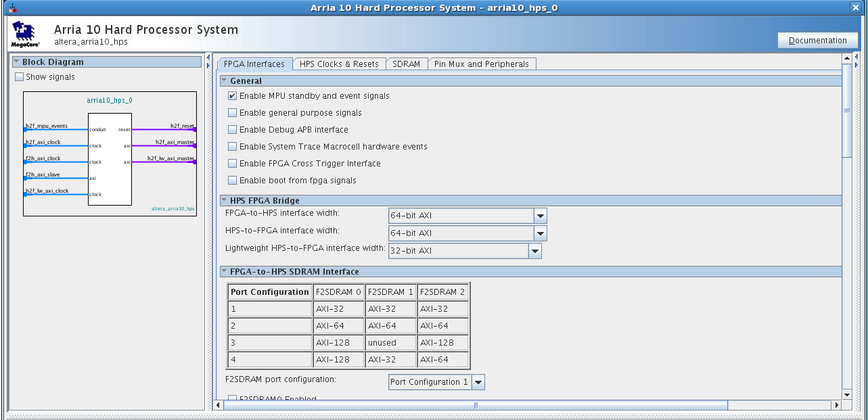The image size is (868, 420).
Task: Click F2SDRAM 1 column header
Action: [x=390, y=292]
